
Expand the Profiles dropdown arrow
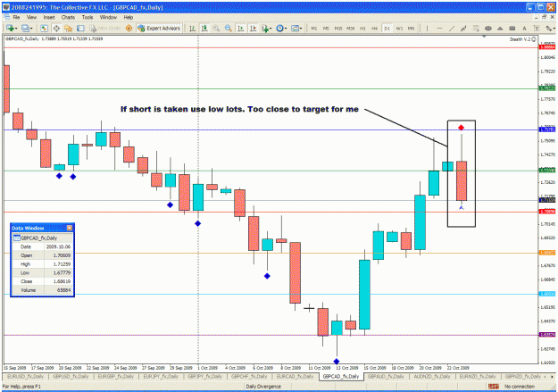31,29
